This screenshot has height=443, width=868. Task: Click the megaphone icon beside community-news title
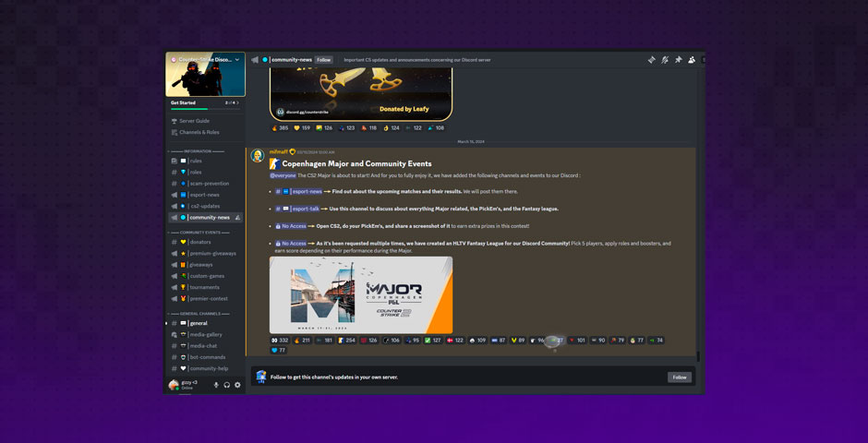(255, 60)
